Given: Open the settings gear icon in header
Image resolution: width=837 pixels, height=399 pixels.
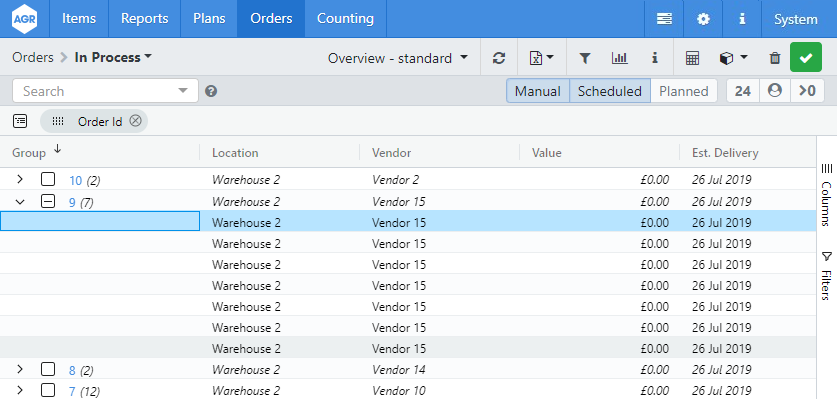Looking at the screenshot, I should pos(704,19).
